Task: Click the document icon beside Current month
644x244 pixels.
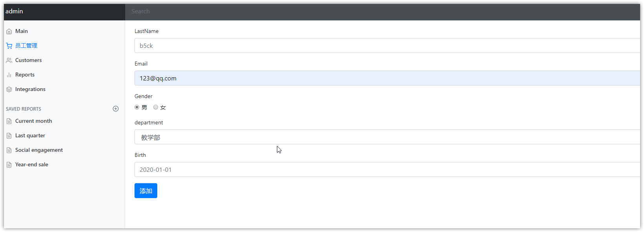Action: click(x=9, y=121)
